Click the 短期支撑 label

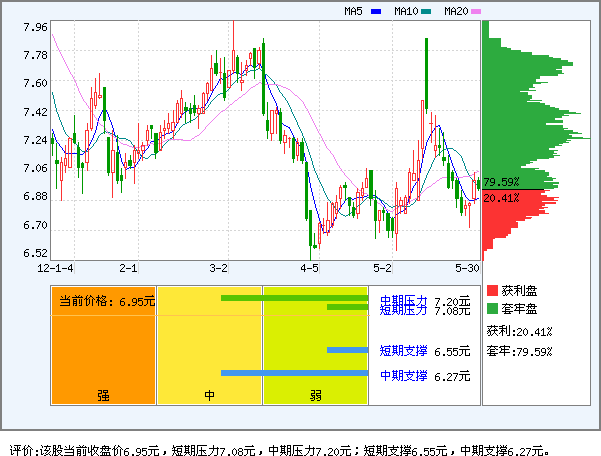pyautogui.click(x=404, y=351)
